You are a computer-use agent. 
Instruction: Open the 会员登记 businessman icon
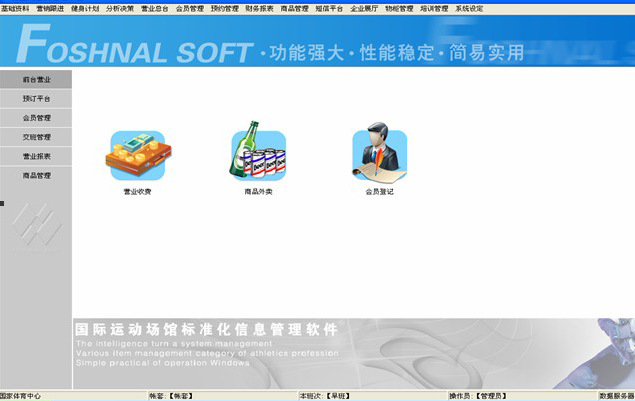[x=379, y=154]
